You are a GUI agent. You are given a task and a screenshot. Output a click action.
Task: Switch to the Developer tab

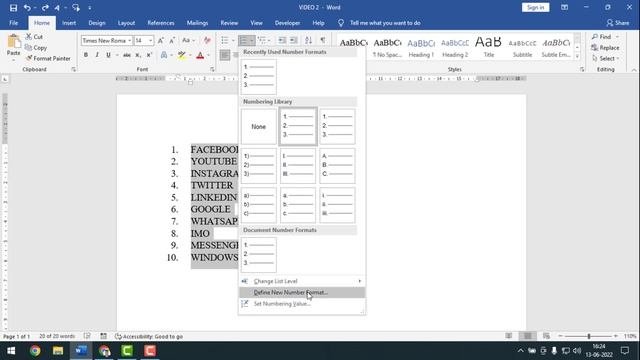[287, 23]
